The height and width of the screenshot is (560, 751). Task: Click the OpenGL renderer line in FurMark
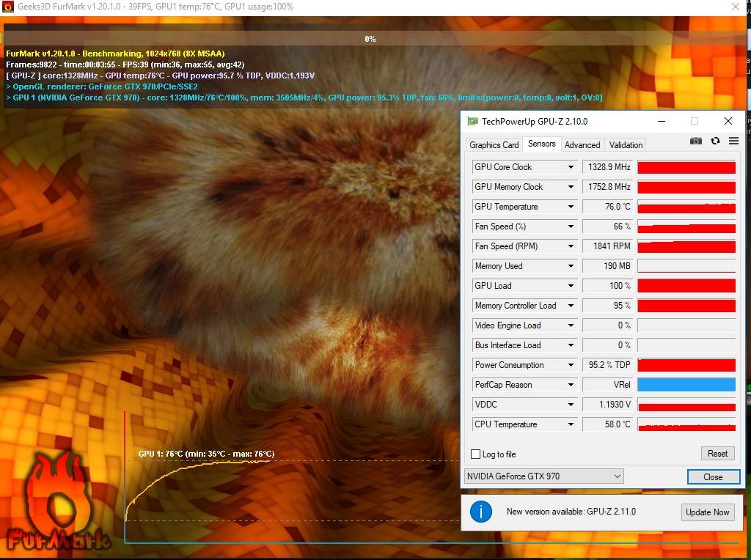(101, 86)
